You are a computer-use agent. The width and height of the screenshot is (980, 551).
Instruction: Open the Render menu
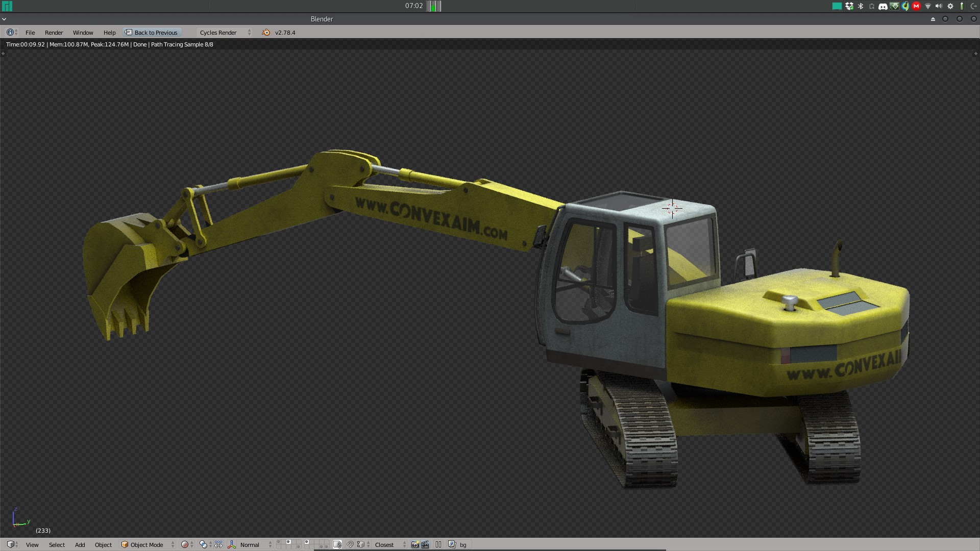54,32
